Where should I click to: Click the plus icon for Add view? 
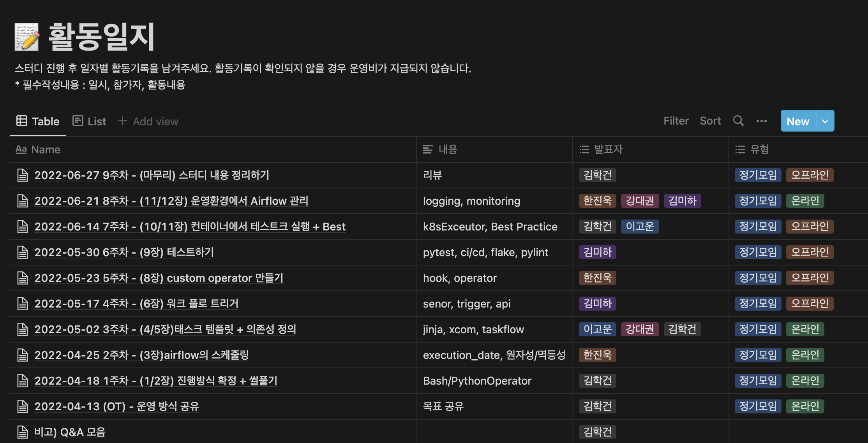tap(122, 121)
